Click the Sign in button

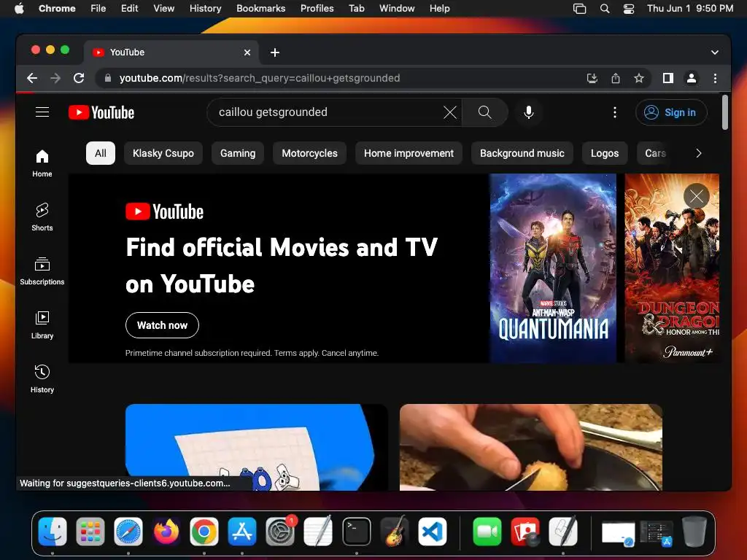(671, 112)
